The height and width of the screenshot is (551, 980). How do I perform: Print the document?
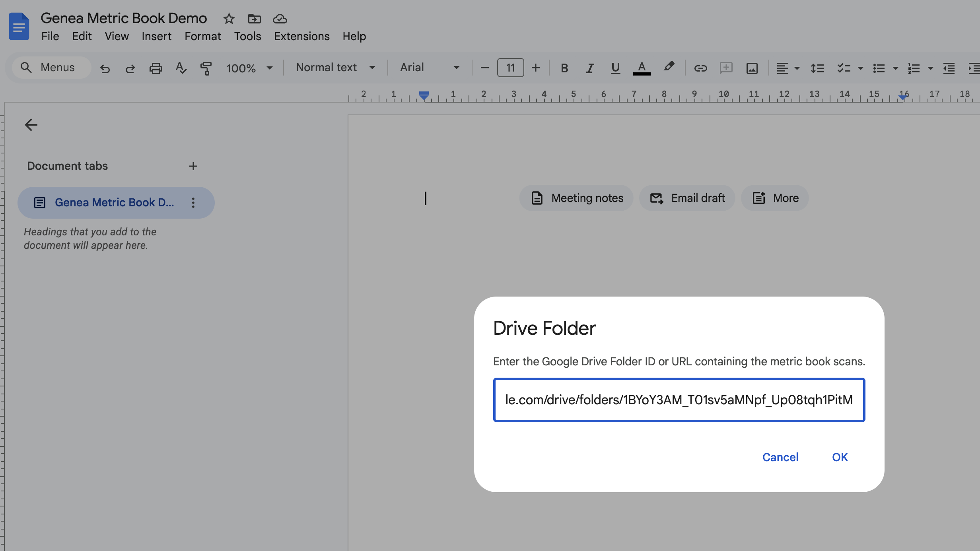tap(156, 68)
